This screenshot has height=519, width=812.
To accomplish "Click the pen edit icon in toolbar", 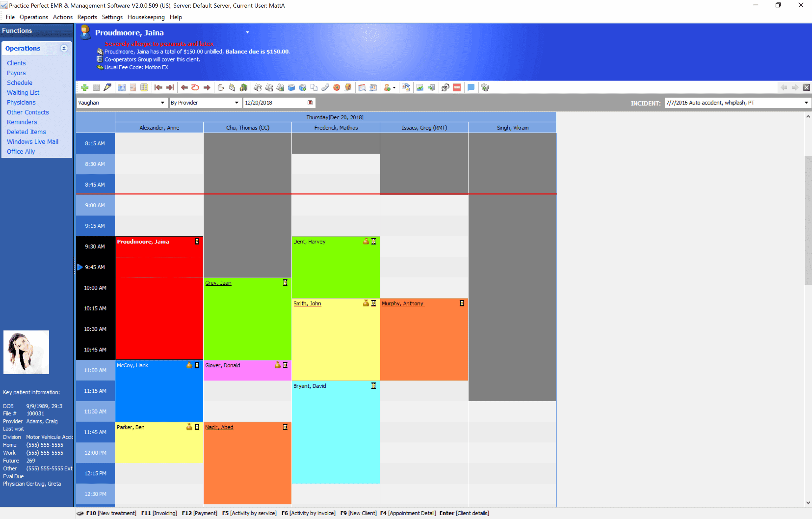I will [x=108, y=88].
